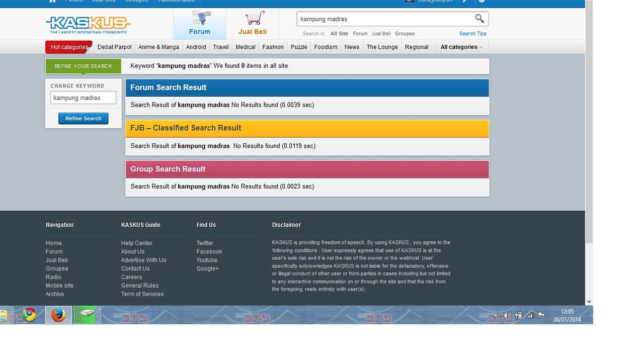Open the footer Groupee link
Image resolution: width=644 pixels, height=362 pixels.
[x=57, y=268]
